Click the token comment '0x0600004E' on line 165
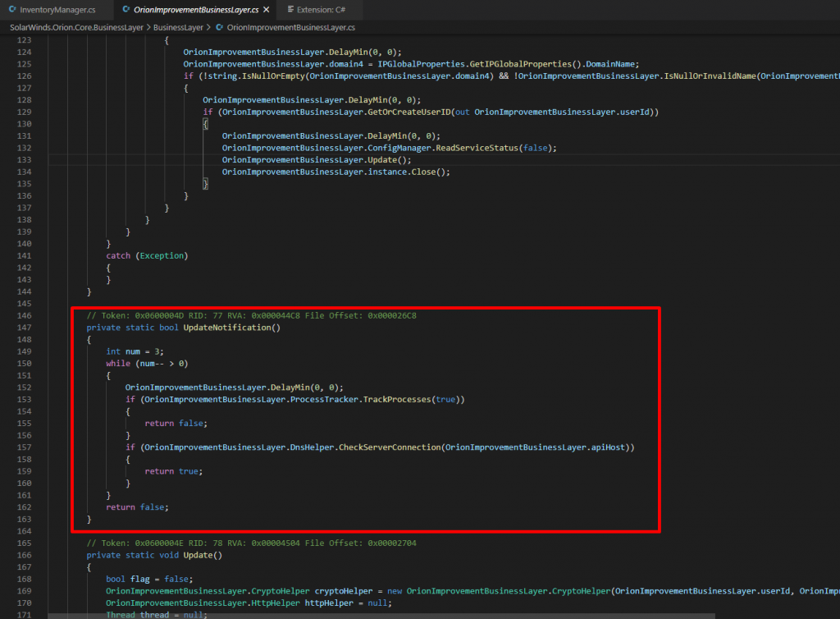 (159, 543)
